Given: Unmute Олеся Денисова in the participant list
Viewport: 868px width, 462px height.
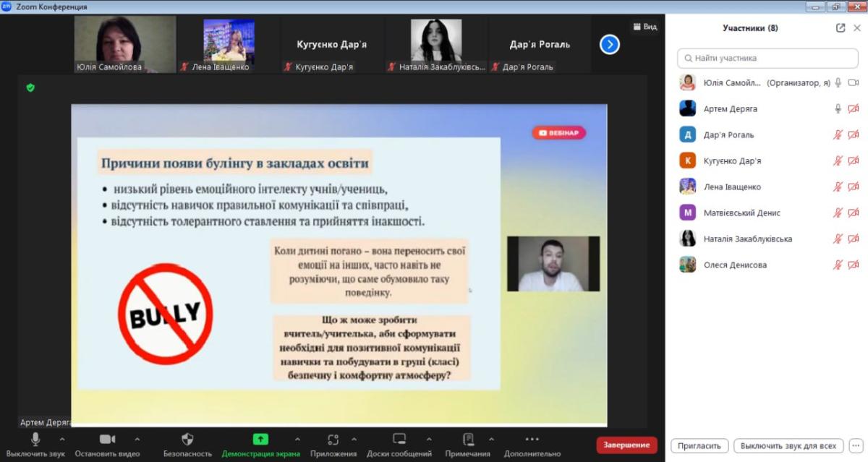Looking at the screenshot, I should tap(838, 265).
